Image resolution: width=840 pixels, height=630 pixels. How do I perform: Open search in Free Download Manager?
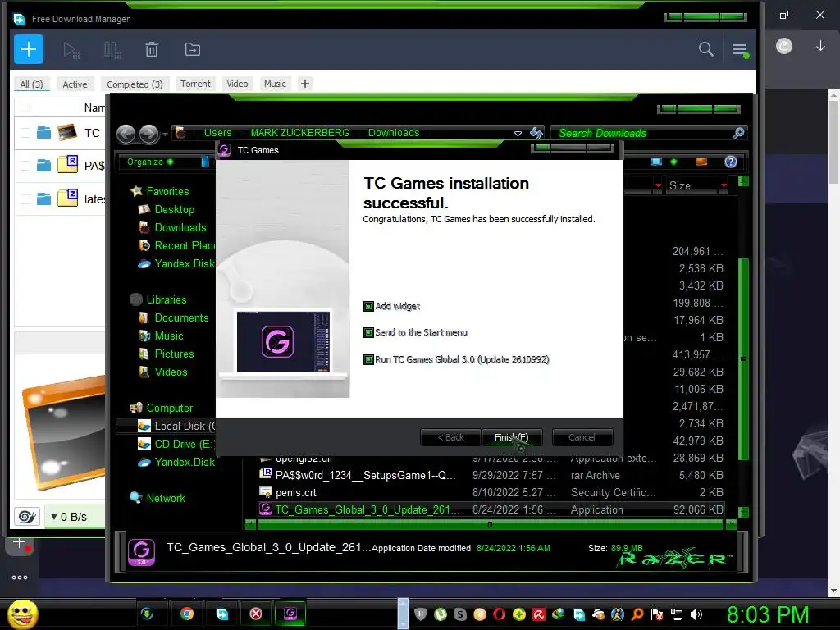(706, 50)
